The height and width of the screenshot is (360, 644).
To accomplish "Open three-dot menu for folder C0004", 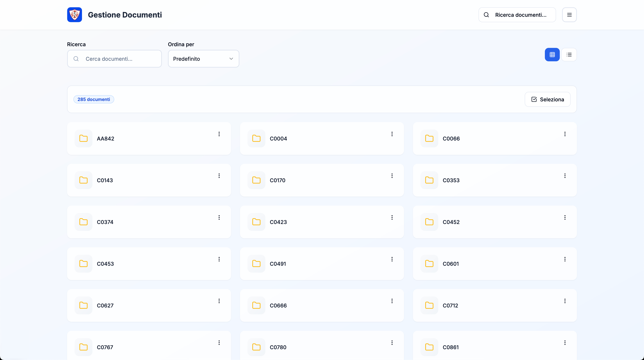I will coord(392,134).
